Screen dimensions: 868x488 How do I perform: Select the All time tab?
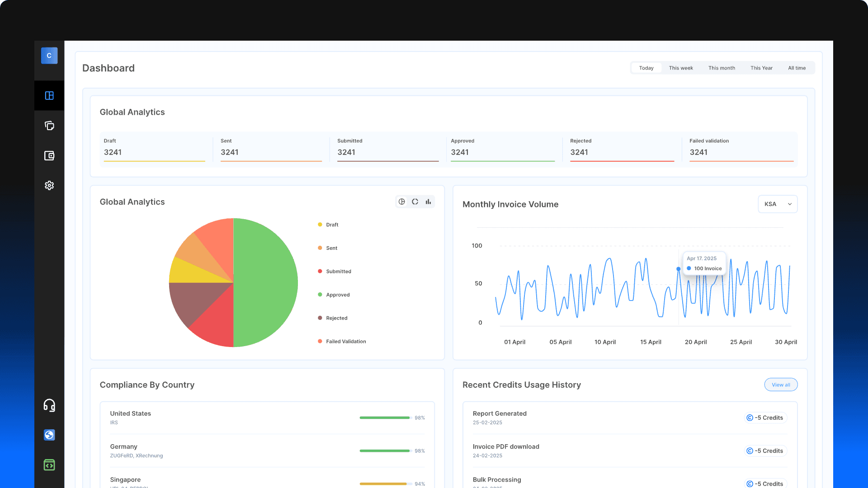tap(797, 68)
